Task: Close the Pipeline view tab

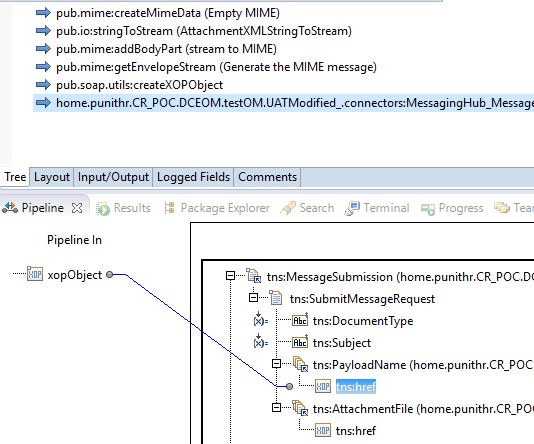Action: [x=77, y=208]
